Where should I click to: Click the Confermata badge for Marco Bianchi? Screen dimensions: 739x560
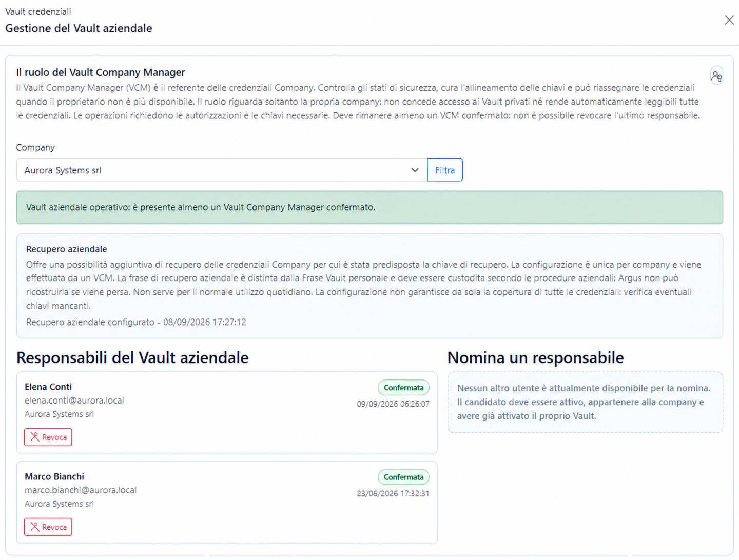pyautogui.click(x=403, y=477)
